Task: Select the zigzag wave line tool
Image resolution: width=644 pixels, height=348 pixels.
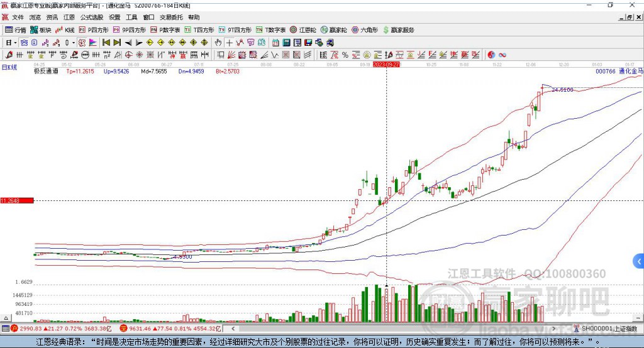Action: [x=275, y=55]
